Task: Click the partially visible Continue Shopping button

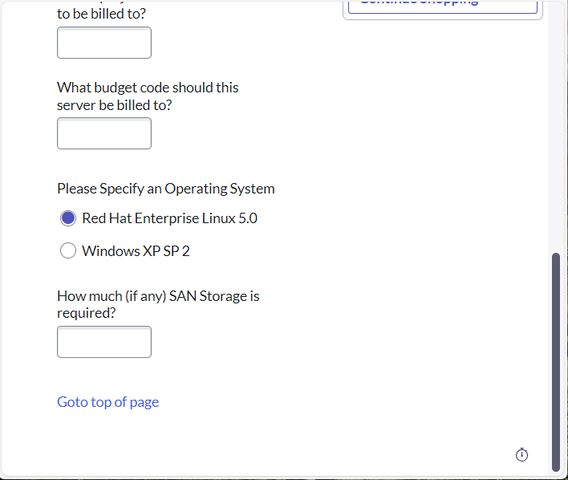Action: (x=443, y=7)
